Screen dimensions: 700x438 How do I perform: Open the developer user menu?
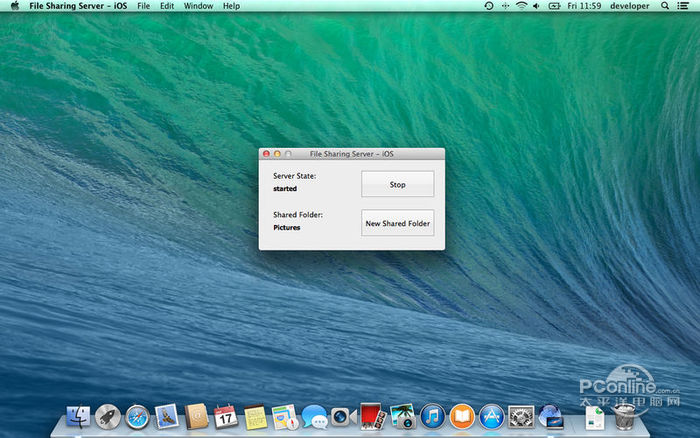(631, 6)
